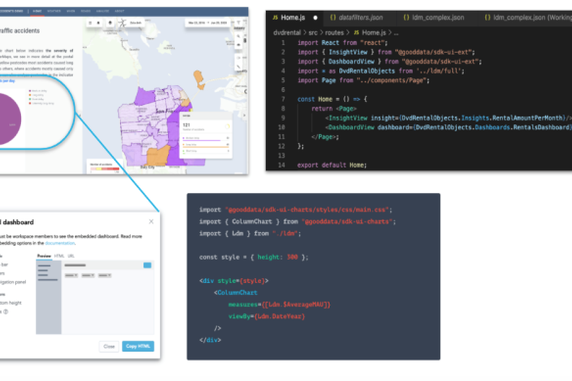572x381 pixels.
Task: Click the stick-figure icon in the map toolbar
Action: pos(123,23)
